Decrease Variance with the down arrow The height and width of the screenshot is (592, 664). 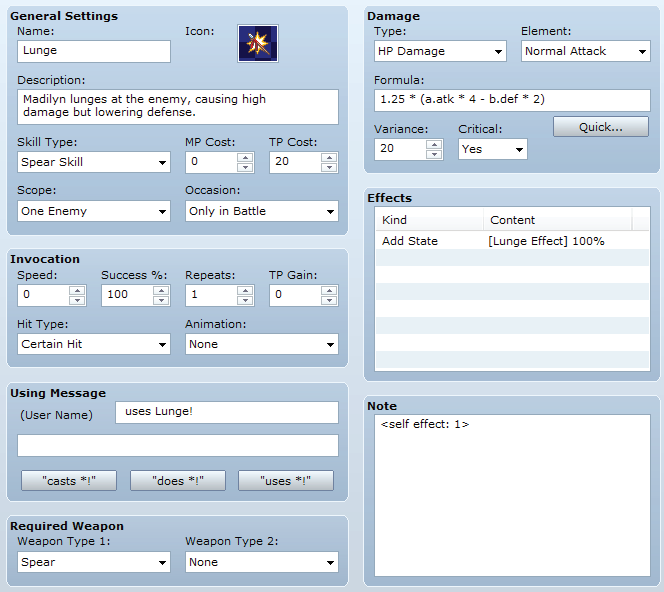(x=434, y=155)
